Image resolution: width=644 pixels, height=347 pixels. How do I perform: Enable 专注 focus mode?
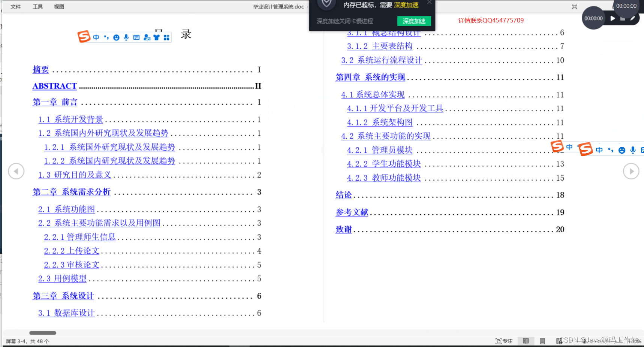tap(504, 341)
